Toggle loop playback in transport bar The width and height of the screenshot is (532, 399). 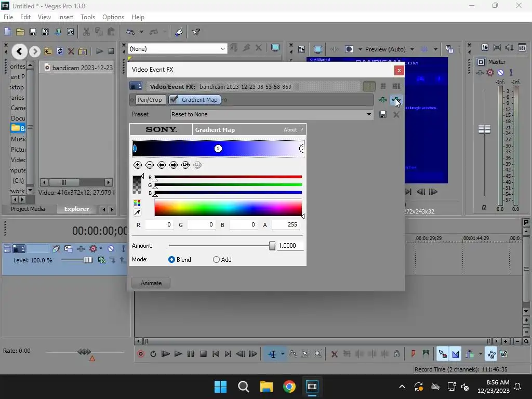(x=153, y=354)
